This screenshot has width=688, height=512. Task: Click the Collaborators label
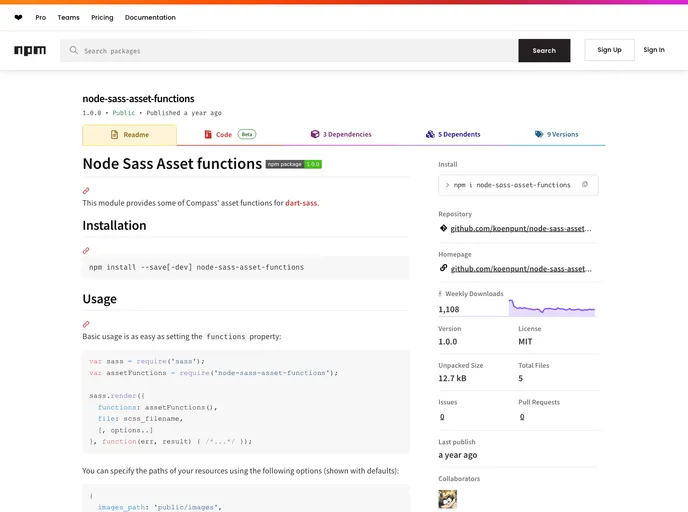(x=459, y=479)
